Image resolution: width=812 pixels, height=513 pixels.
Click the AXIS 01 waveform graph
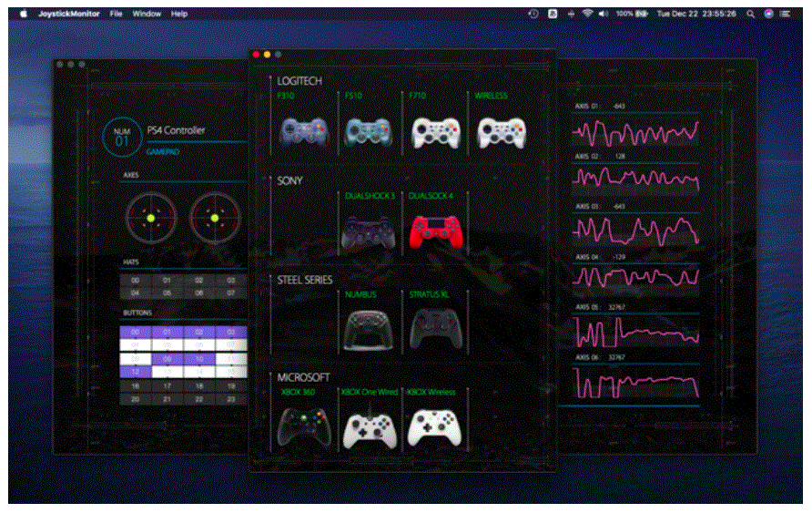[x=636, y=133]
